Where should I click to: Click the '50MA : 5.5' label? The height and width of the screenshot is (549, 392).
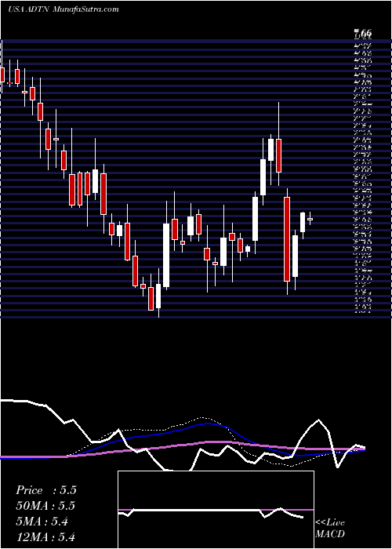45,506
